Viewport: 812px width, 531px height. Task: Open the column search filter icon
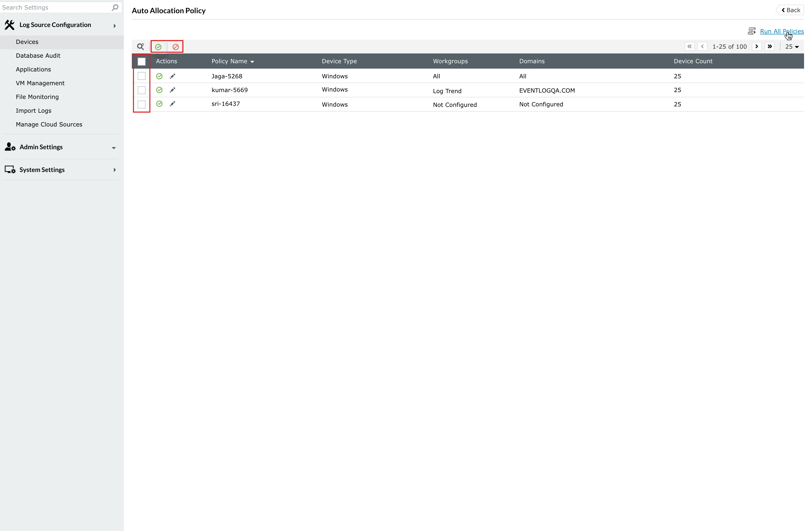141,46
